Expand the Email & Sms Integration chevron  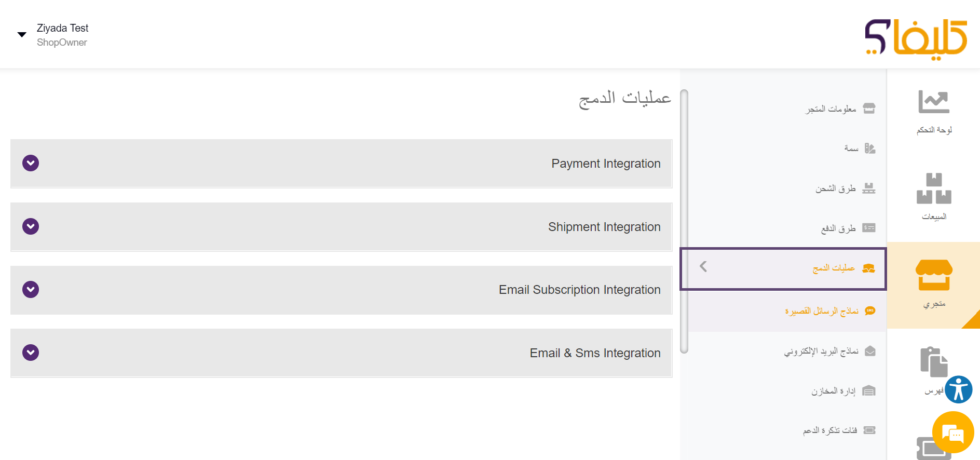pos(31,353)
